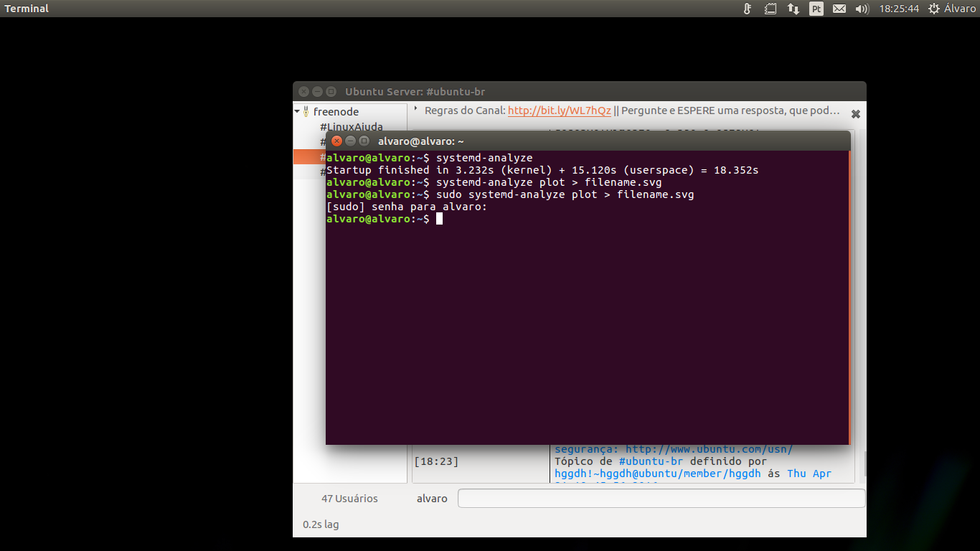
Task: Select the #LinuxAjuda channel in IRC sidebar
Action: click(x=352, y=127)
